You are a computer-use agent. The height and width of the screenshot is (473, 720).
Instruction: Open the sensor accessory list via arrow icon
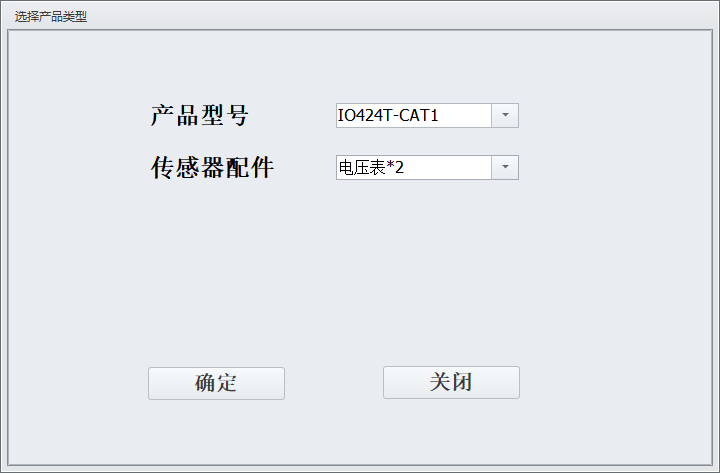[x=505, y=167]
